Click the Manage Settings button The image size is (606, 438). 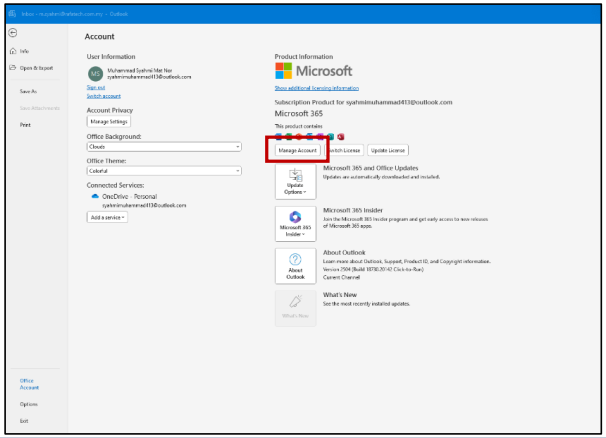pos(109,121)
